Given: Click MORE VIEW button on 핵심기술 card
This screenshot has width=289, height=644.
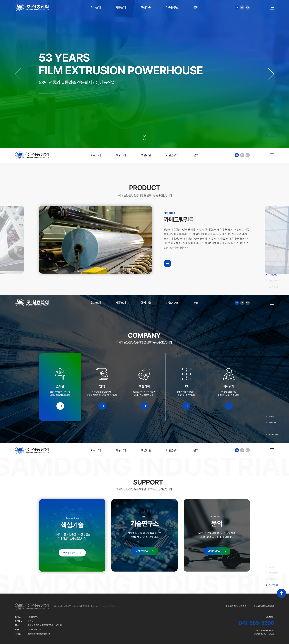Looking at the screenshot, I should (x=72, y=553).
